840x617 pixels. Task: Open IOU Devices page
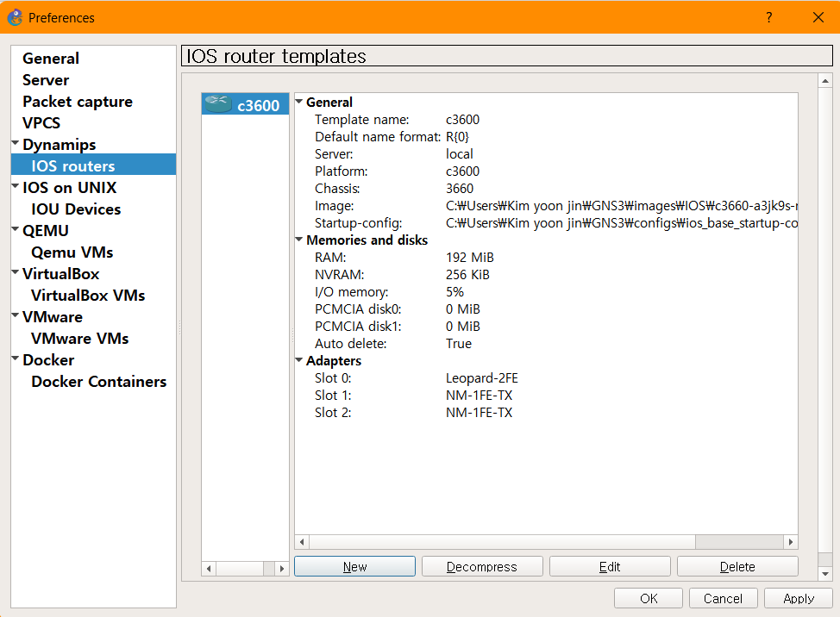76,209
